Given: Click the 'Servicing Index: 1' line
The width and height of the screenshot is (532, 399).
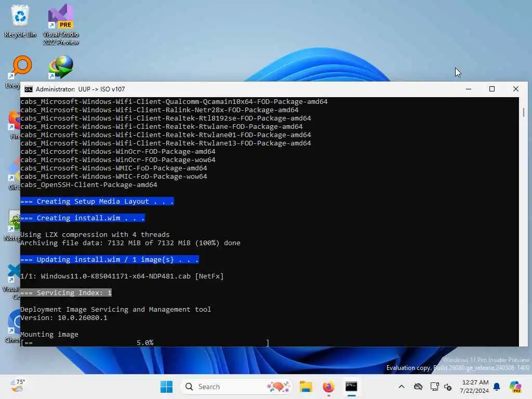Looking at the screenshot, I should tap(66, 293).
